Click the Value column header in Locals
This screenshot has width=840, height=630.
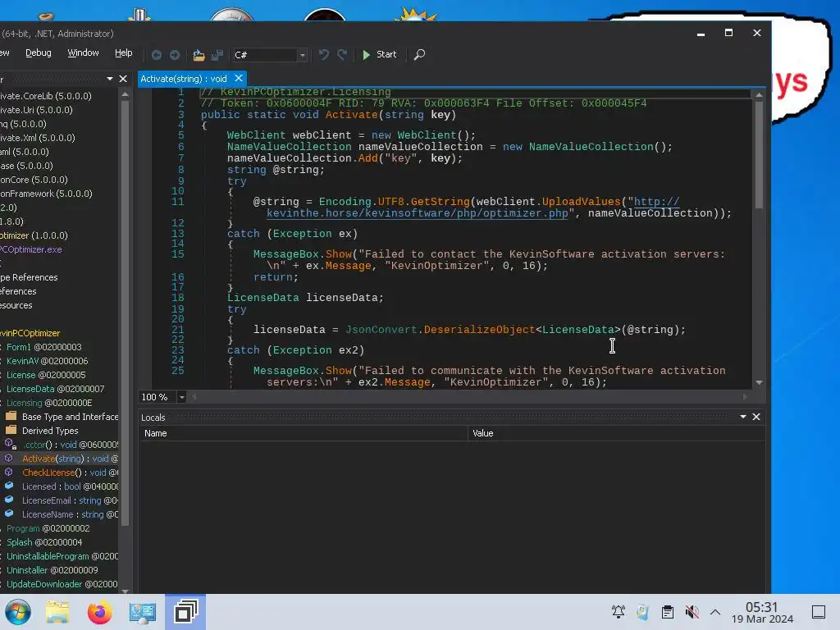616,433
